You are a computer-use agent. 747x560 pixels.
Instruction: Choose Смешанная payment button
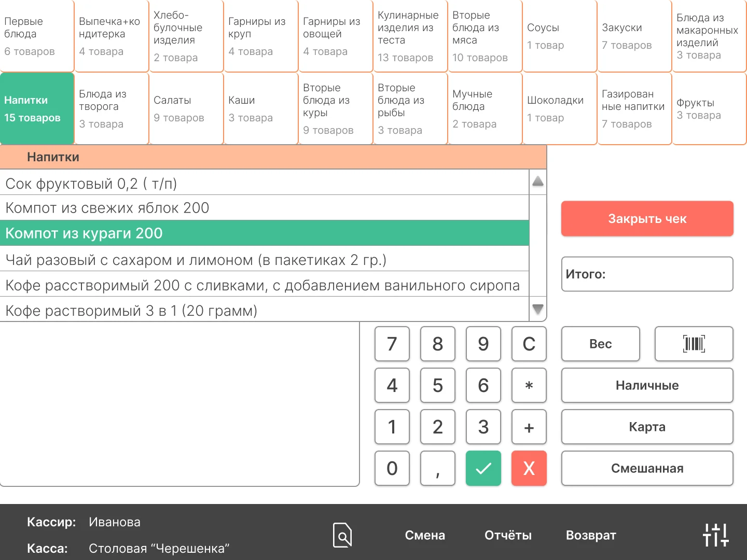tap(647, 468)
